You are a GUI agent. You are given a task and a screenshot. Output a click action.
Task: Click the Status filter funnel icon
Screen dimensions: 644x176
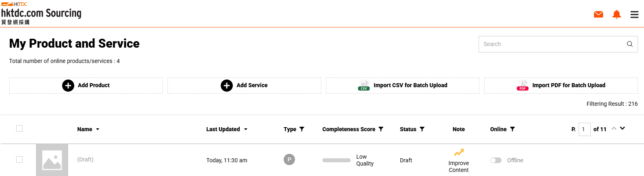pos(422,129)
